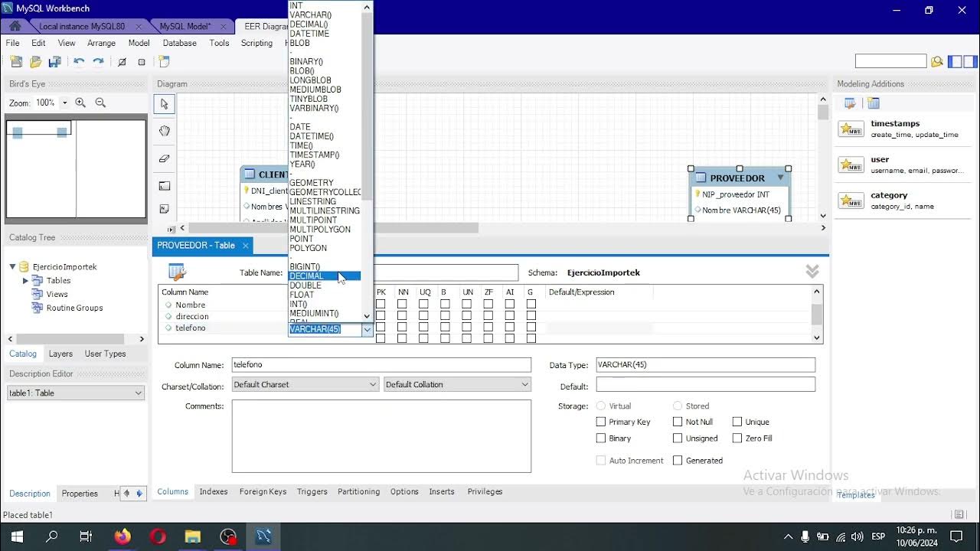Viewport: 980px width, 551px height.
Task: Select the pointer tool in Diagram
Action: 164,104
